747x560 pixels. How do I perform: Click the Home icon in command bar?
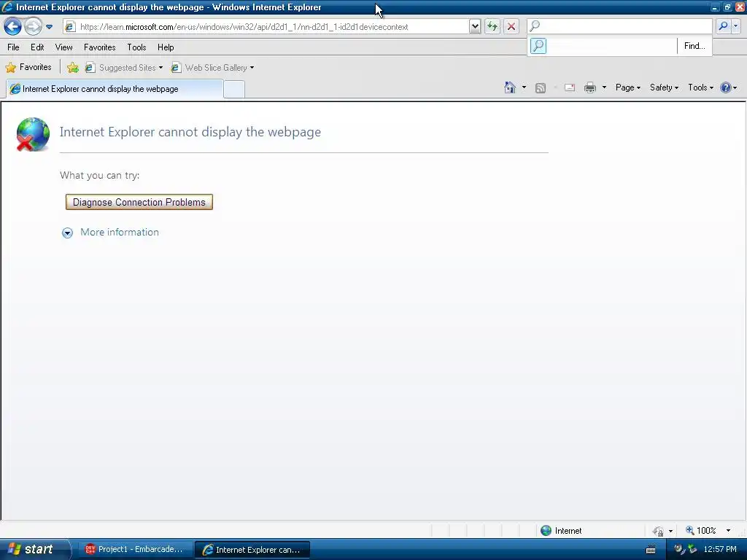coord(510,87)
